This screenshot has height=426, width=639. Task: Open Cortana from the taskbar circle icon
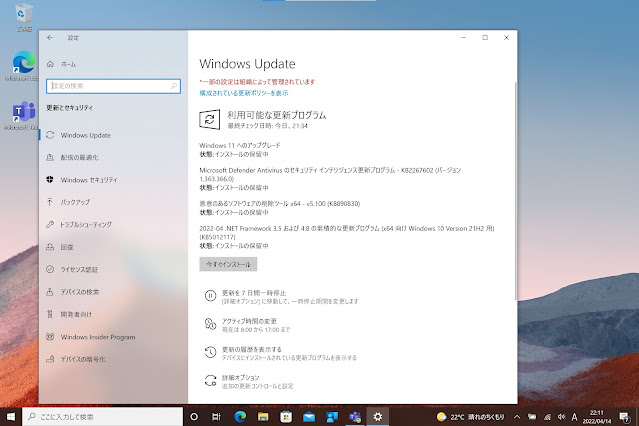tap(194, 417)
